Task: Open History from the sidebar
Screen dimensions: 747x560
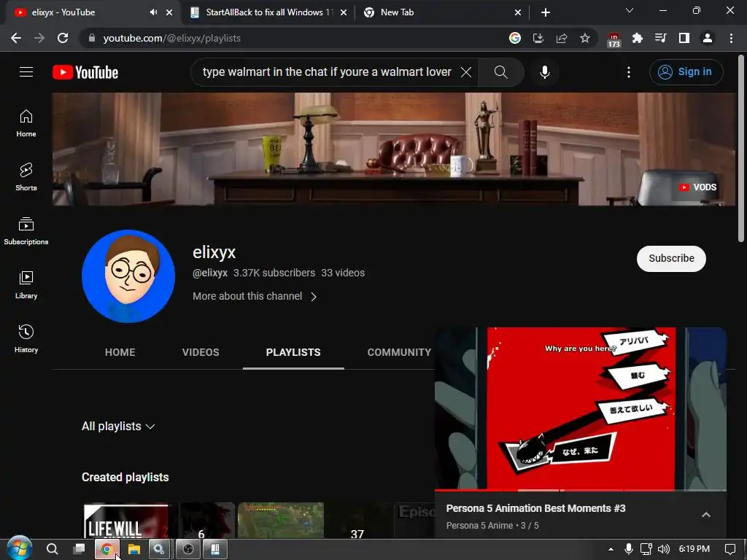Action: coord(26,338)
